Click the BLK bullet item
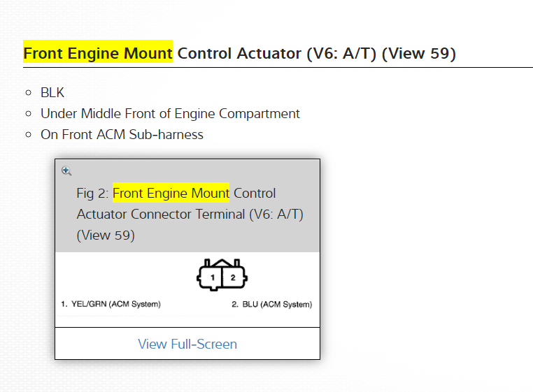Screen dimensions: 533x392 (x=52, y=92)
